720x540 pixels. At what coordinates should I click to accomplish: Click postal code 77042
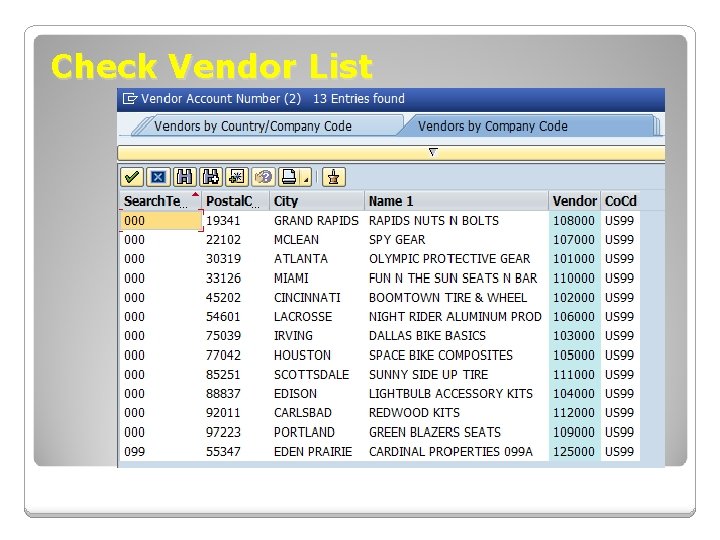[x=223, y=355]
